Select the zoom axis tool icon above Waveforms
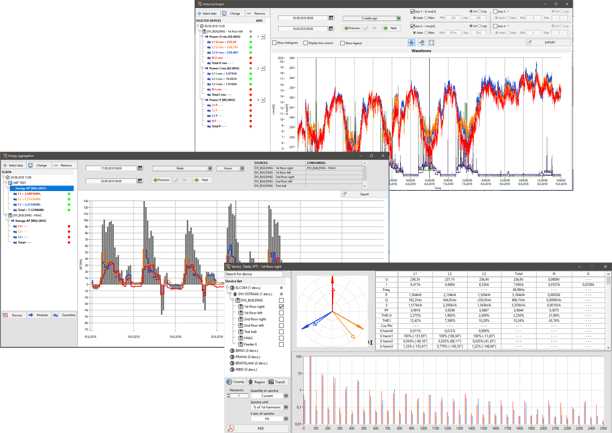This screenshot has width=612, height=433. pyautogui.click(x=422, y=43)
